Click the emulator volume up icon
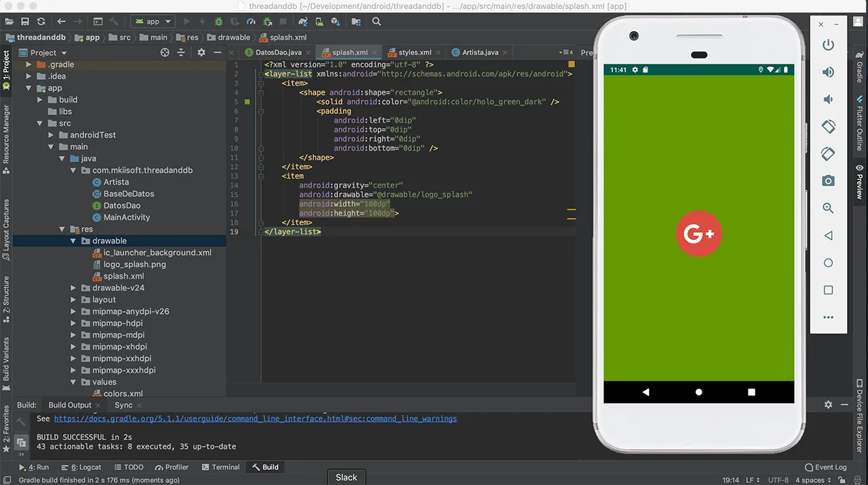This screenshot has height=485, width=868. [x=828, y=73]
